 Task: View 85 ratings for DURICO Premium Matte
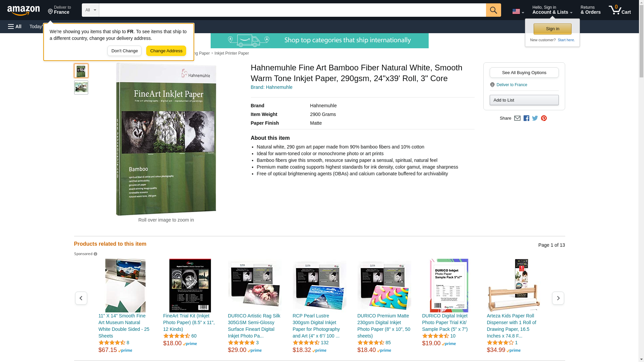[388, 343]
